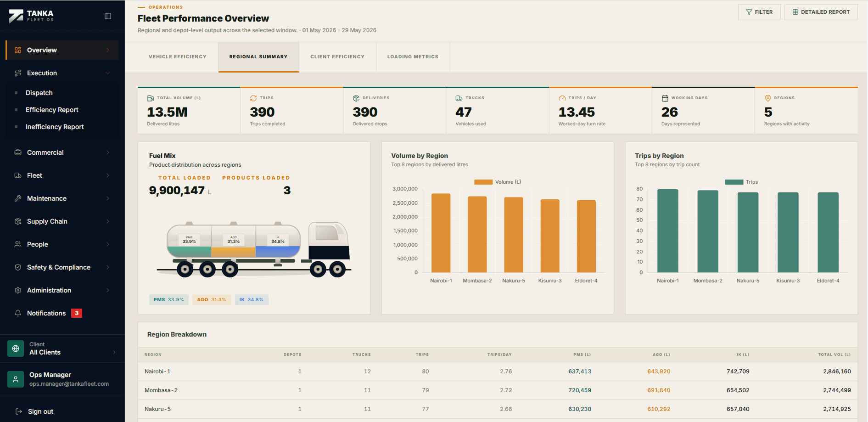Click the Regions map pin icon
This screenshot has height=422, width=868.
click(x=768, y=98)
